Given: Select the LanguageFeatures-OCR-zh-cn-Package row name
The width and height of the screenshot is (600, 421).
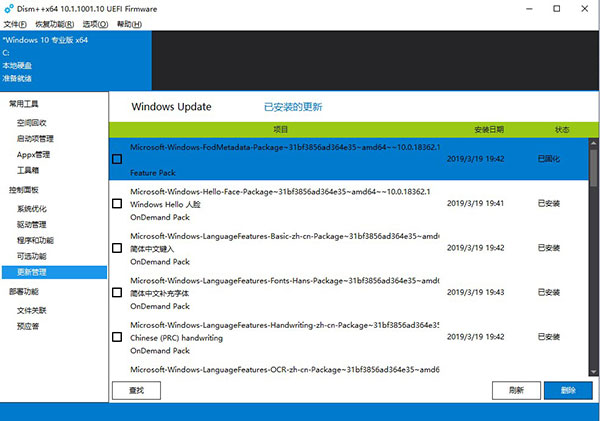Looking at the screenshot, I should point(285,370).
